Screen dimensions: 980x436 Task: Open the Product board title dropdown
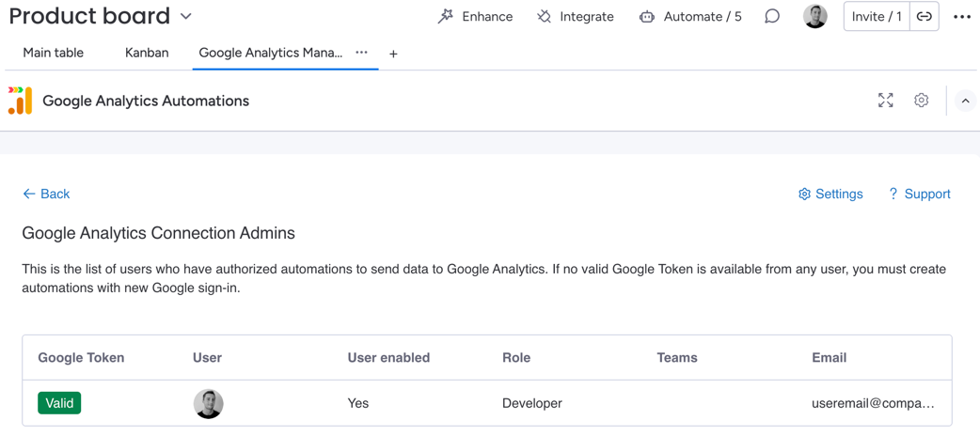tap(185, 17)
